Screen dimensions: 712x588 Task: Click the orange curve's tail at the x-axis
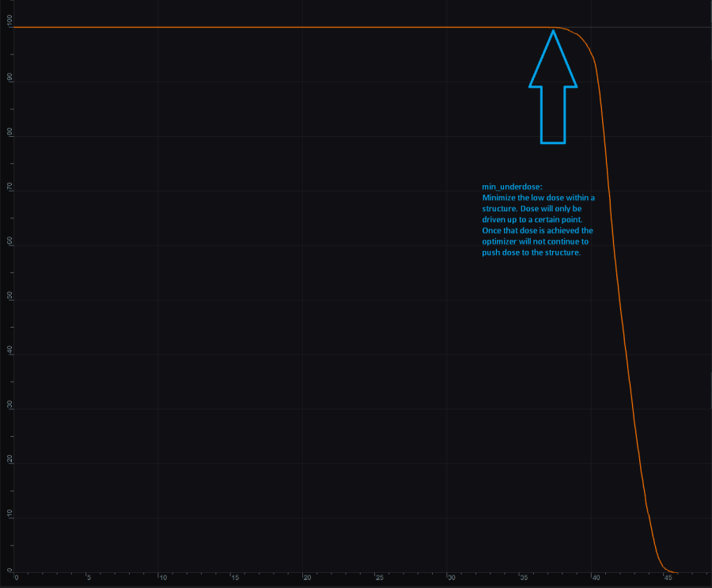pyautogui.click(x=668, y=570)
